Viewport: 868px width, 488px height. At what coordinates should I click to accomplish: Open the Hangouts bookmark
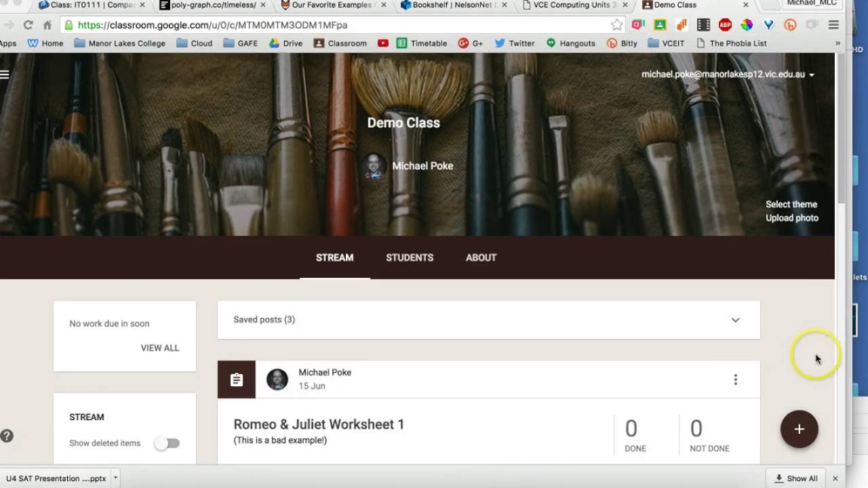(x=570, y=43)
